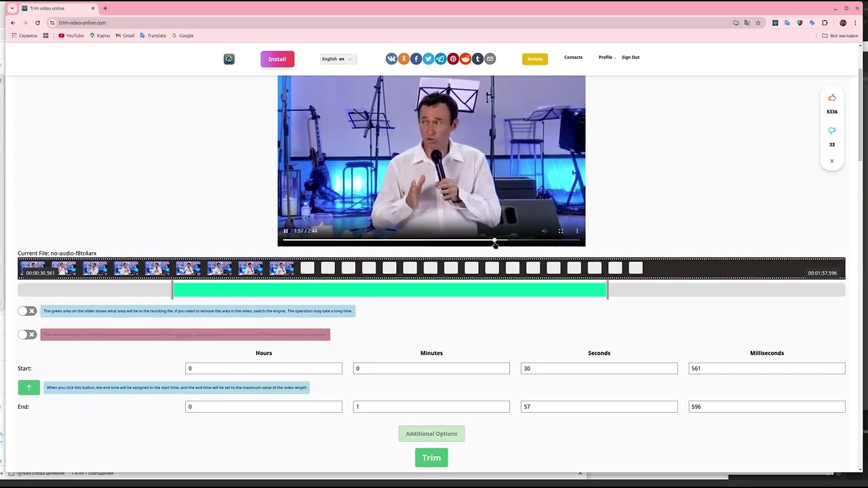
Task: Open the English language dropdown
Action: pyautogui.click(x=338, y=59)
